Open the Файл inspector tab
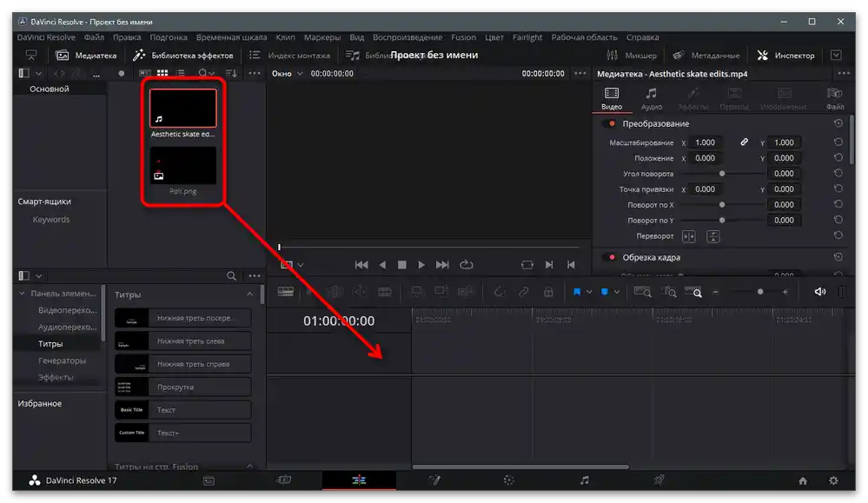The width and height of the screenshot is (868, 503). point(834,98)
